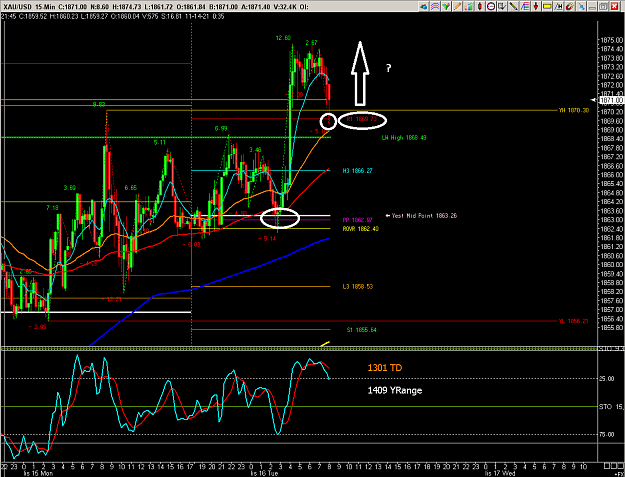This screenshot has width=625, height=477.
Task: Click the horizontal line H tool
Action: click(x=558, y=6)
